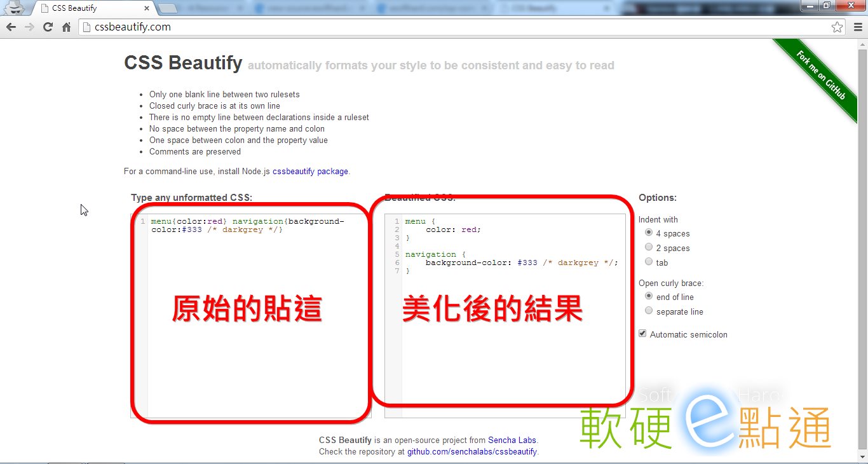Open the browser home page icon
The height and width of the screenshot is (464, 868).
[x=66, y=27]
